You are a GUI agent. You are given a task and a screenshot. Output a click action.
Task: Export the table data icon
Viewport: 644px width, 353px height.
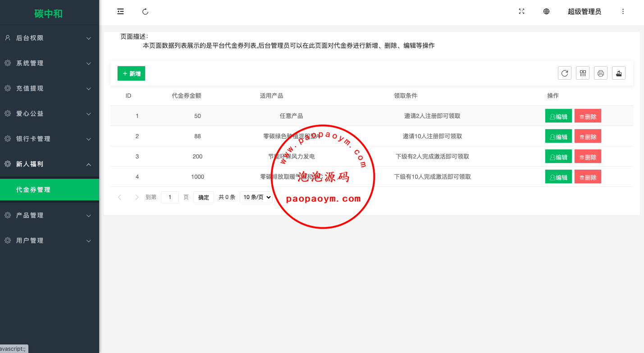618,73
